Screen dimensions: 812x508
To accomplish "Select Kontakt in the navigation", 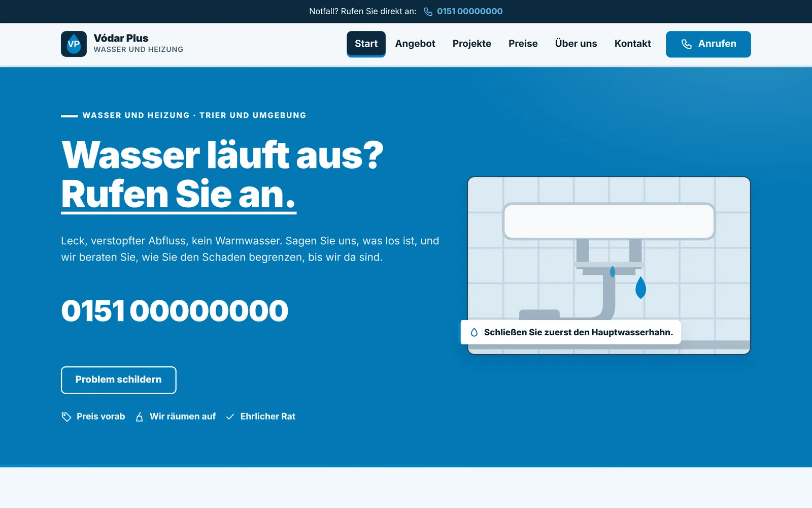I will pos(632,44).
